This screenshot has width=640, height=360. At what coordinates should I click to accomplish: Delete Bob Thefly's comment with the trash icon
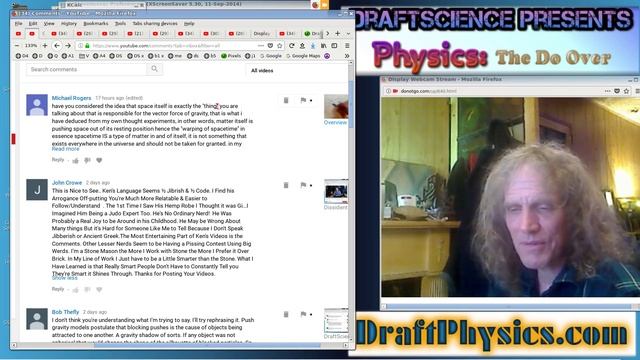(x=286, y=314)
